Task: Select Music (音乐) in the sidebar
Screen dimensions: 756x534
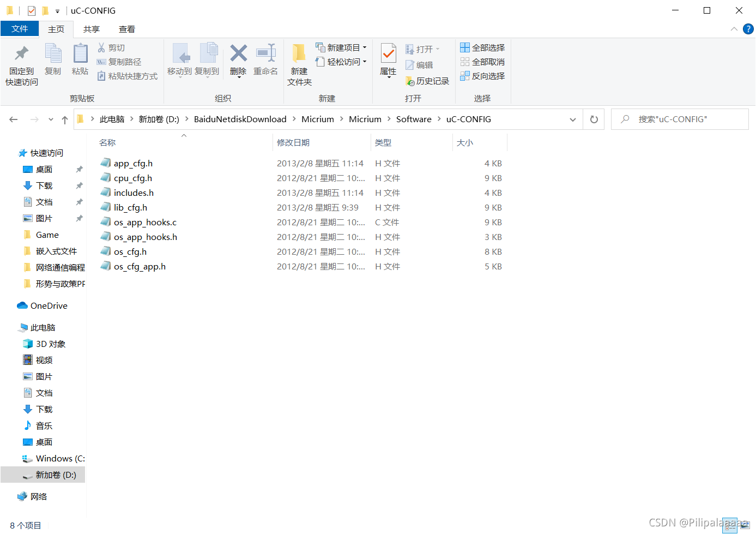Action: 44,426
